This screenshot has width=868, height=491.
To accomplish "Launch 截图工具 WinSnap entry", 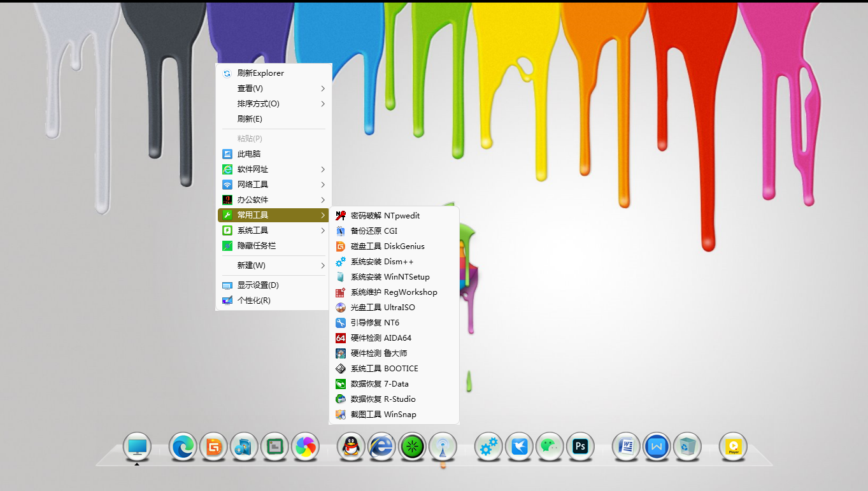I will [x=394, y=415].
